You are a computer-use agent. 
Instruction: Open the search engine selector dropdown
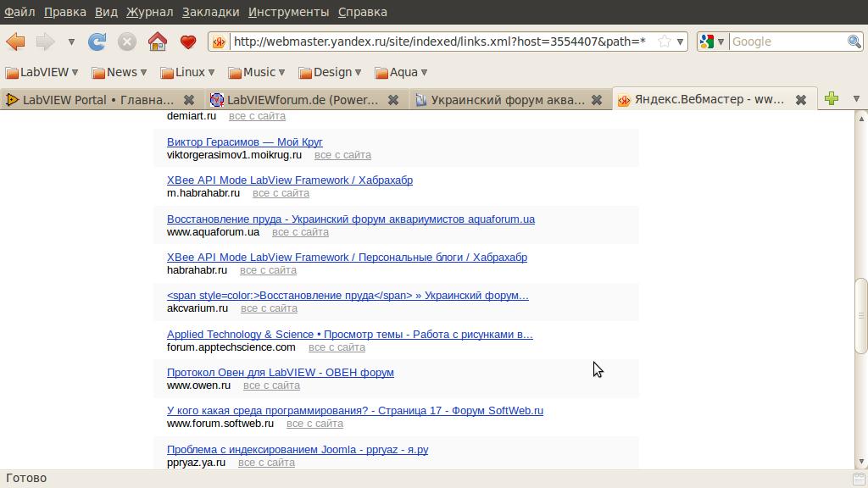(x=711, y=42)
